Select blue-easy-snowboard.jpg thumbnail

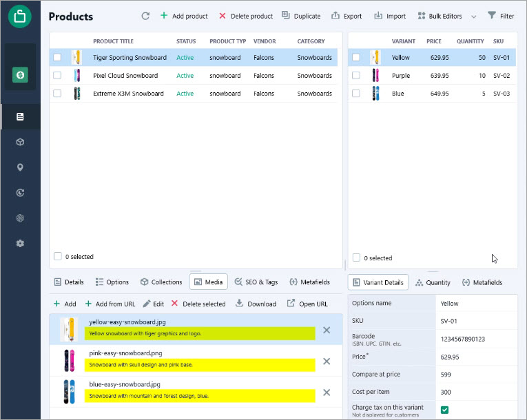coord(70,392)
